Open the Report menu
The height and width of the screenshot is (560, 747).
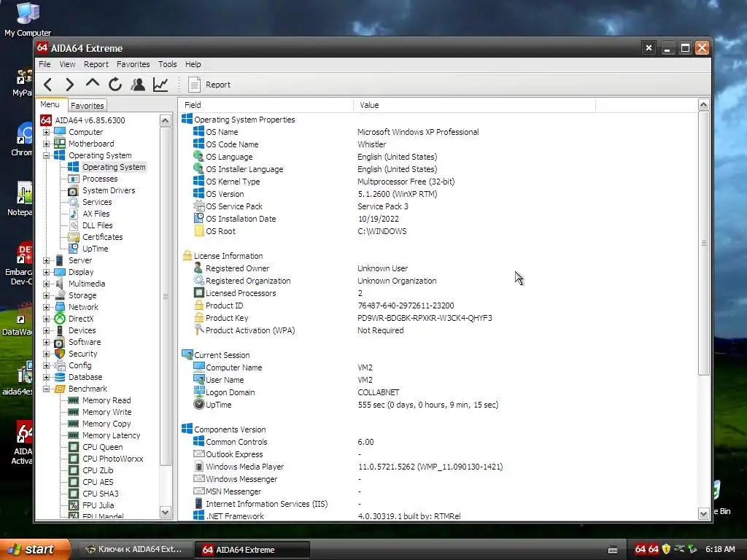coord(96,64)
